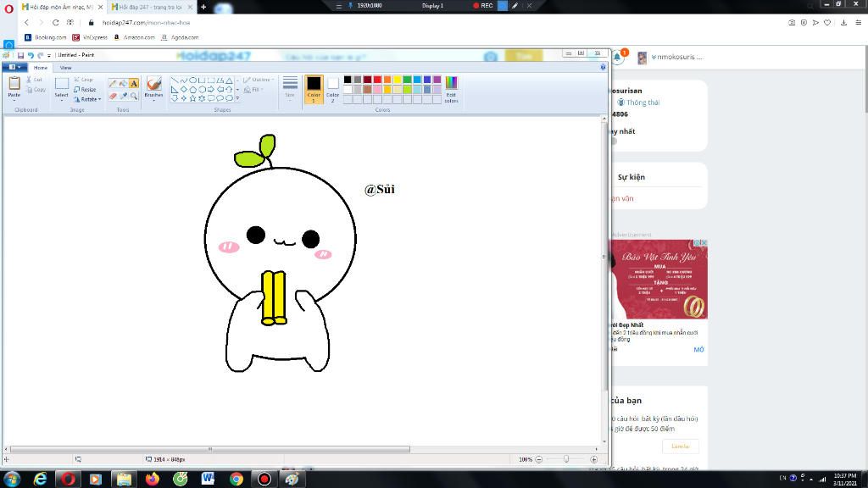Image resolution: width=868 pixels, height=488 pixels.
Task: Adjust the Paint zoom slider handle
Action: (x=565, y=459)
